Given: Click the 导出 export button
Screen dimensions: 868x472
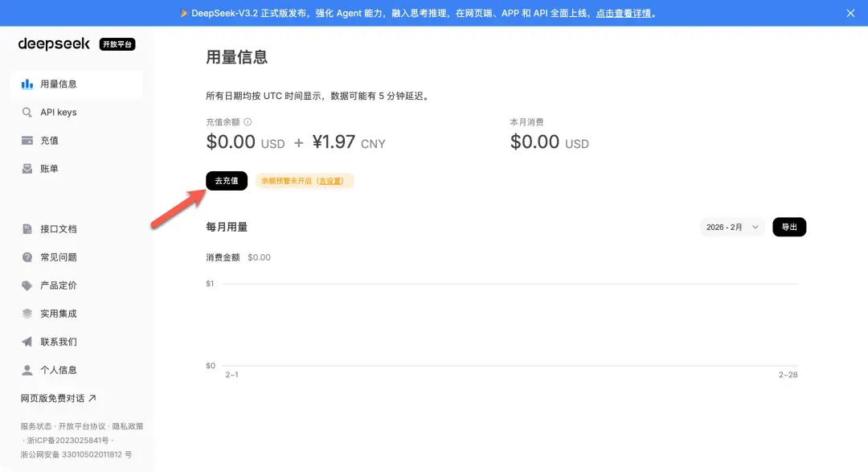Looking at the screenshot, I should coord(789,228).
